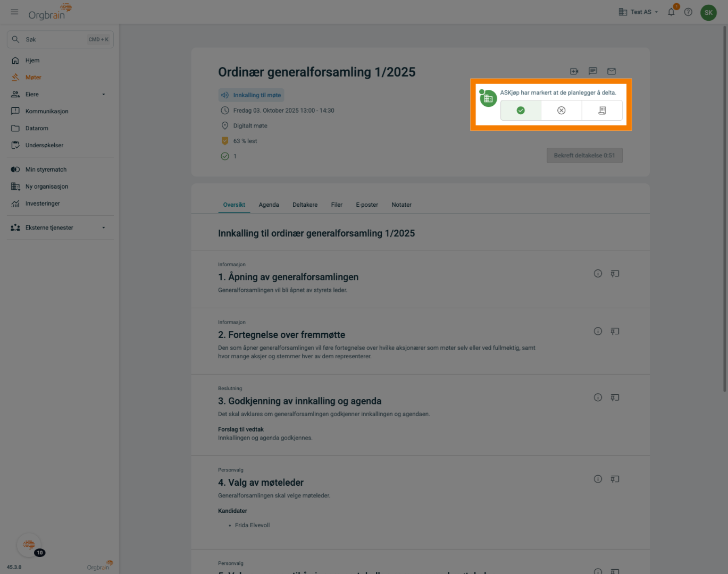Click info icon for Åpning av generalforsamlingen

tap(598, 274)
